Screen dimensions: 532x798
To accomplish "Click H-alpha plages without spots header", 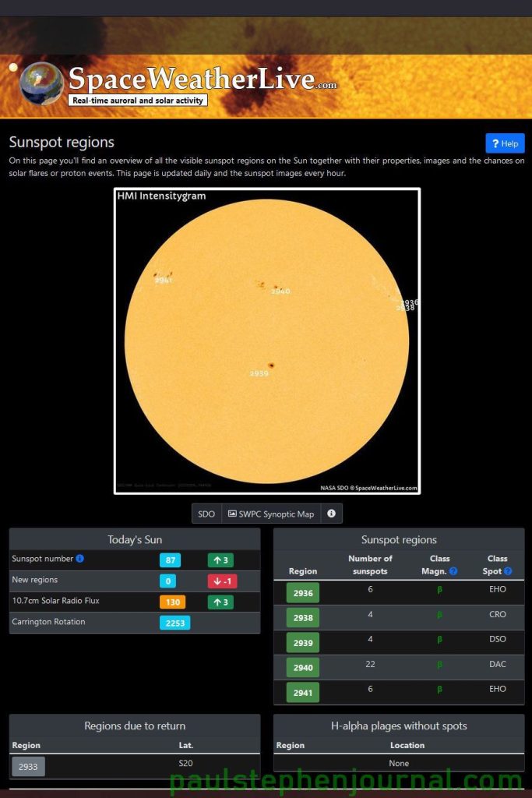I will pos(399,726).
